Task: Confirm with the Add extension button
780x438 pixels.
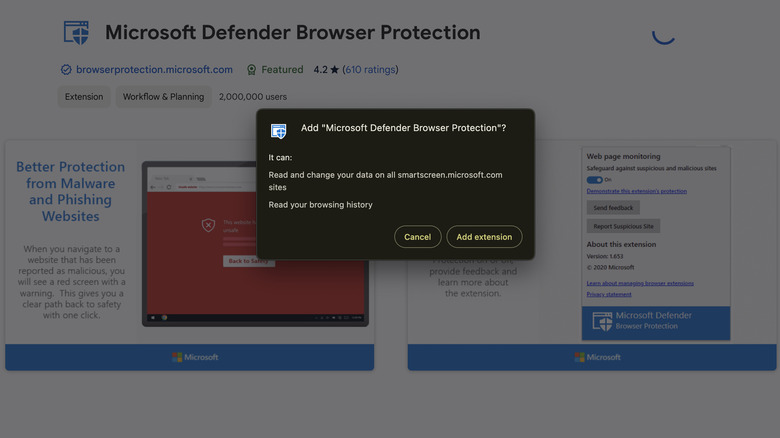Action: coord(484,237)
